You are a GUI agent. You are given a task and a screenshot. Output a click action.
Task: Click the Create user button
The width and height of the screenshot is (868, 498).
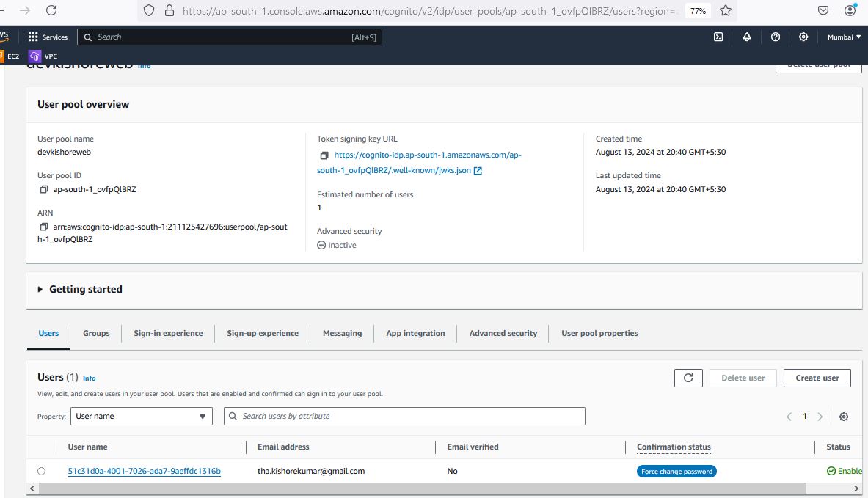[x=817, y=378]
